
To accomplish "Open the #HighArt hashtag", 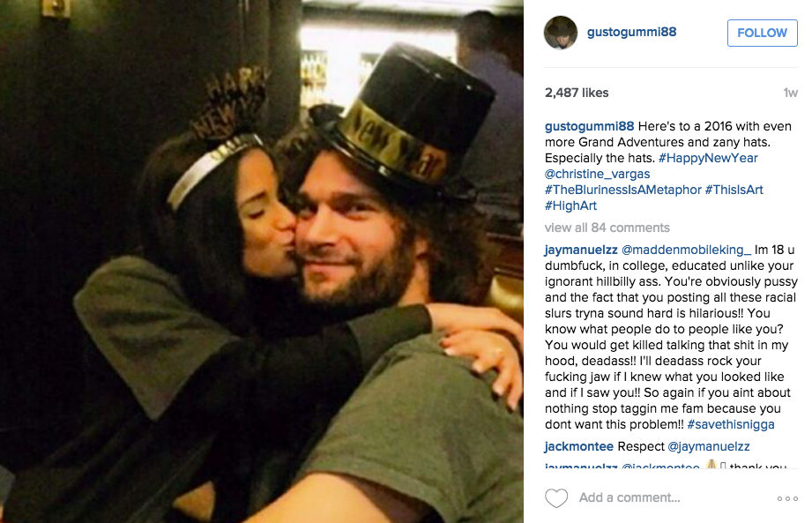I will click(570, 205).
